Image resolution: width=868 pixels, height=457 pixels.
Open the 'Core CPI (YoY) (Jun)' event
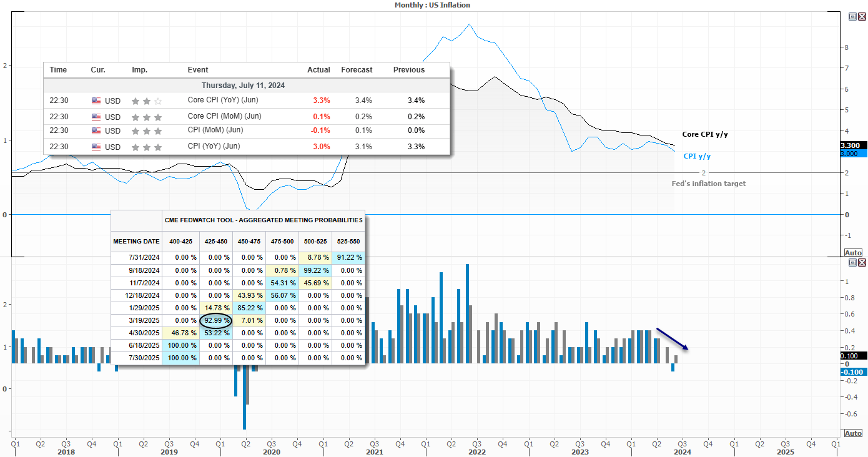[x=224, y=100]
